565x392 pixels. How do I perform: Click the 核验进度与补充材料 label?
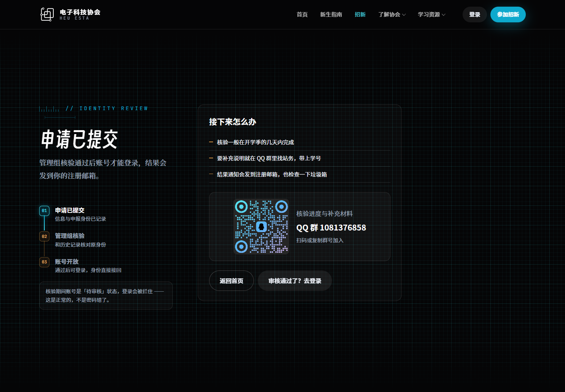(324, 214)
